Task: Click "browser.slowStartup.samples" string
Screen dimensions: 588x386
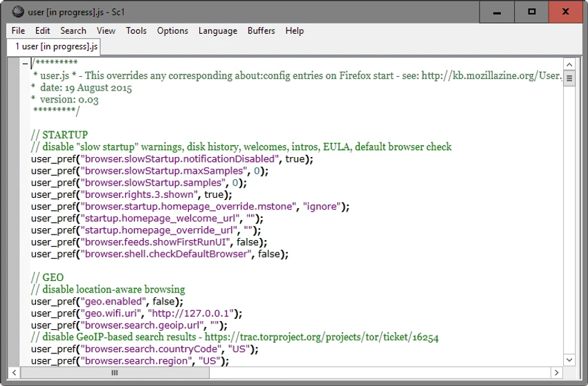Action: [153, 183]
